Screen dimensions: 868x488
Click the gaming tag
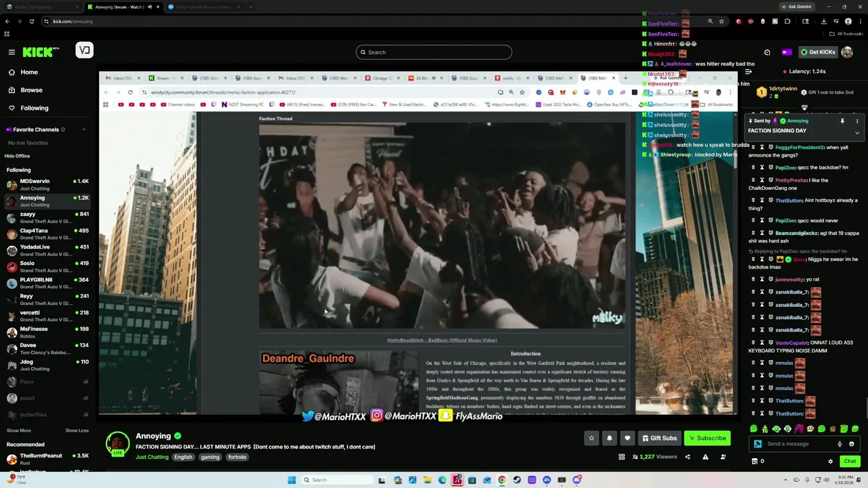(x=210, y=457)
